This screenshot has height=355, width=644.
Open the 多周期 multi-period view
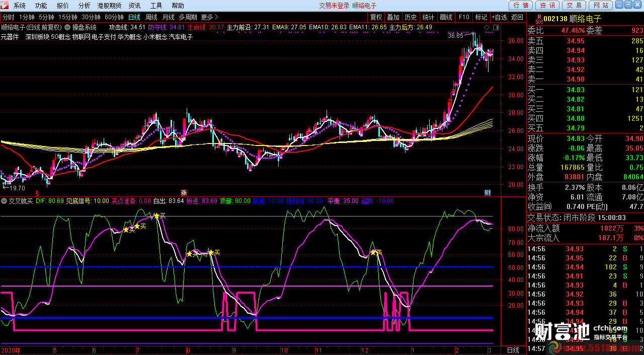[188, 17]
